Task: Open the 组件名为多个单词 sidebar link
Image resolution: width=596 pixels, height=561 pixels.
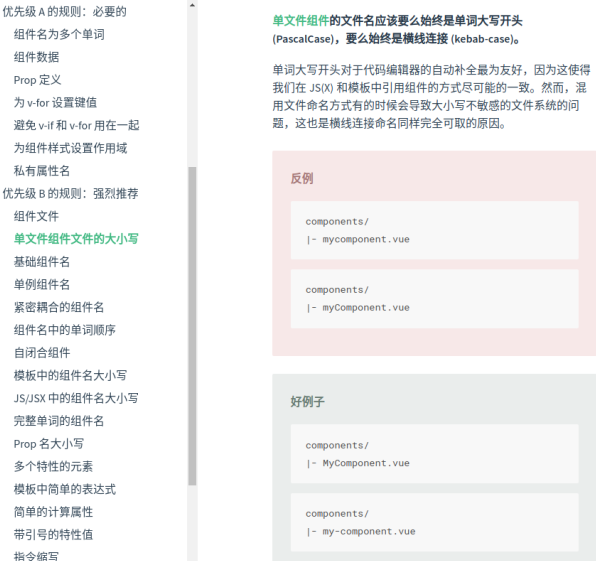Action: 59,35
